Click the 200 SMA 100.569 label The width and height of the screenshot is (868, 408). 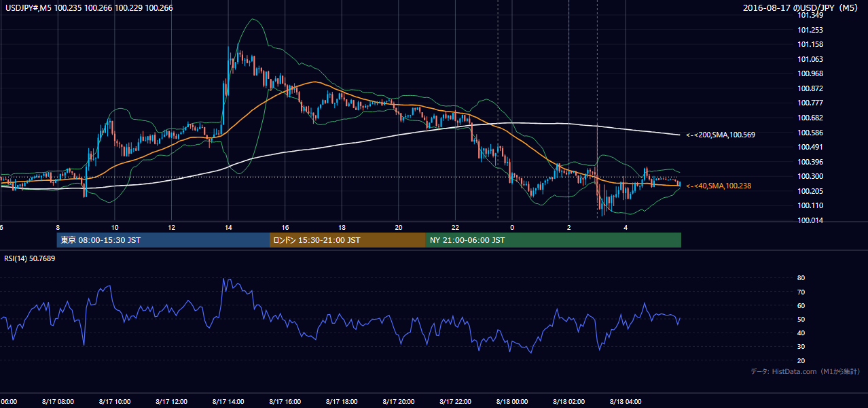[720, 135]
